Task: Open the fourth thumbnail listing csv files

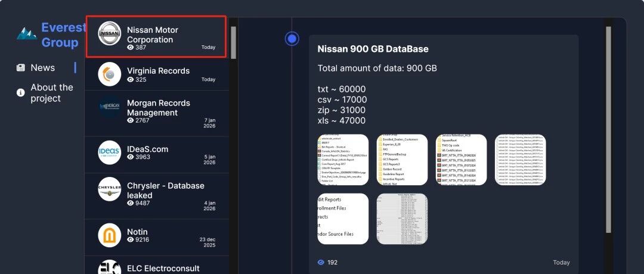Action: (x=521, y=160)
